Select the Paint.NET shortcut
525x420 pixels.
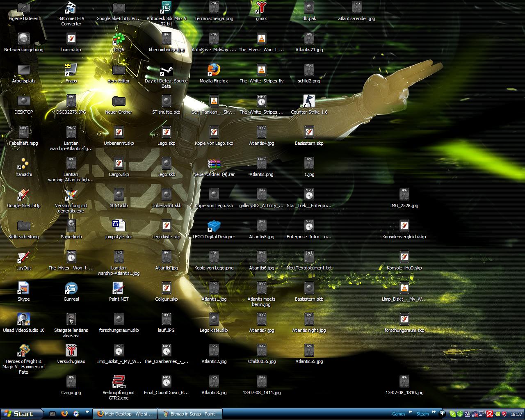pos(119,288)
